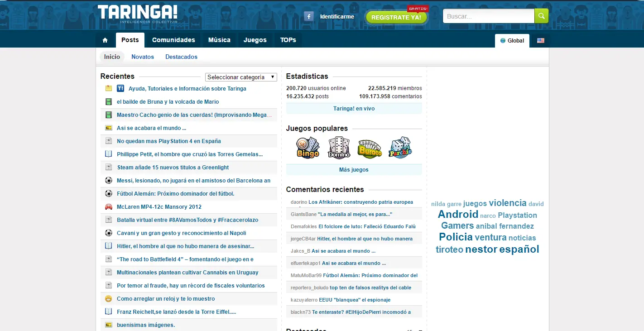Click image icon beside 'buenisimas imágenes'
This screenshot has height=331, width=644.
click(109, 325)
